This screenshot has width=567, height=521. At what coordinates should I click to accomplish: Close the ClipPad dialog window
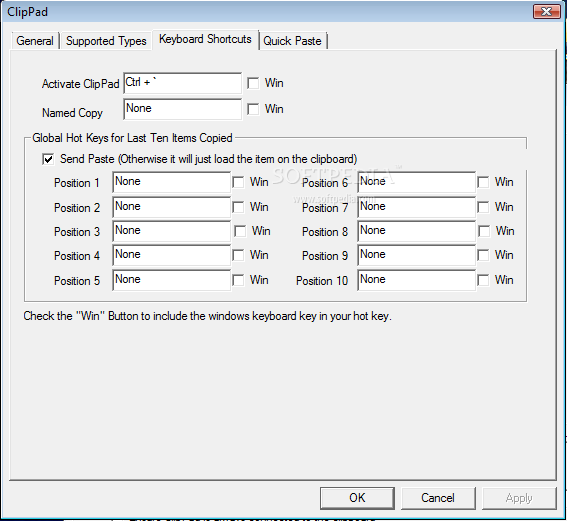point(546,12)
